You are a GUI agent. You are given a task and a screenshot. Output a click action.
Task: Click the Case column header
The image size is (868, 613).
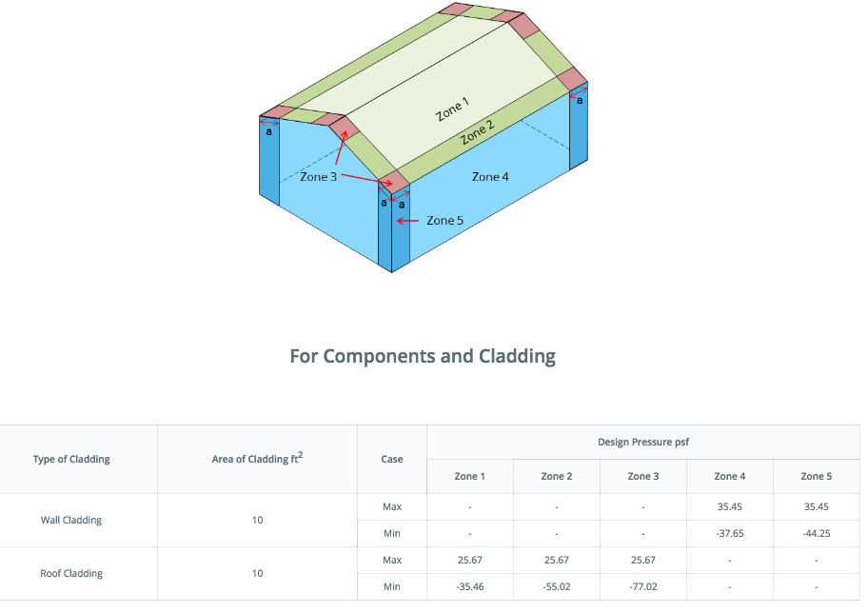[392, 459]
